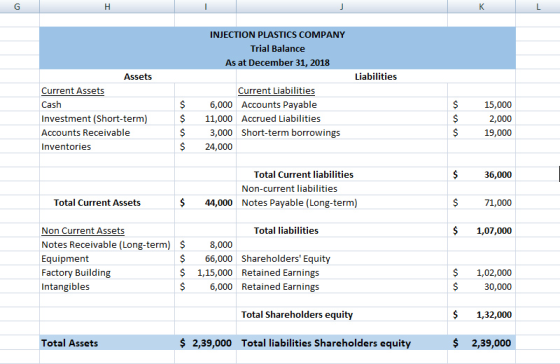The width and height of the screenshot is (560, 364).
Task: Click the Total liabilities amount 1,07,000
Action: coord(481,231)
